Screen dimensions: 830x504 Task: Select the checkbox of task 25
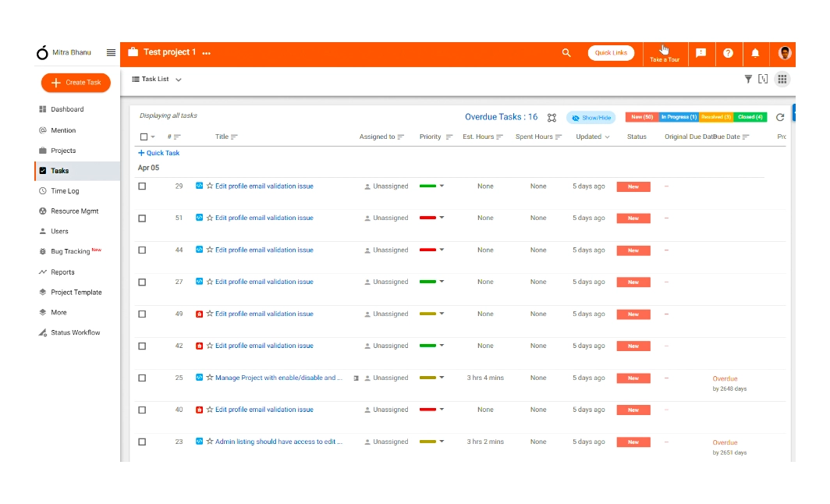click(x=142, y=378)
